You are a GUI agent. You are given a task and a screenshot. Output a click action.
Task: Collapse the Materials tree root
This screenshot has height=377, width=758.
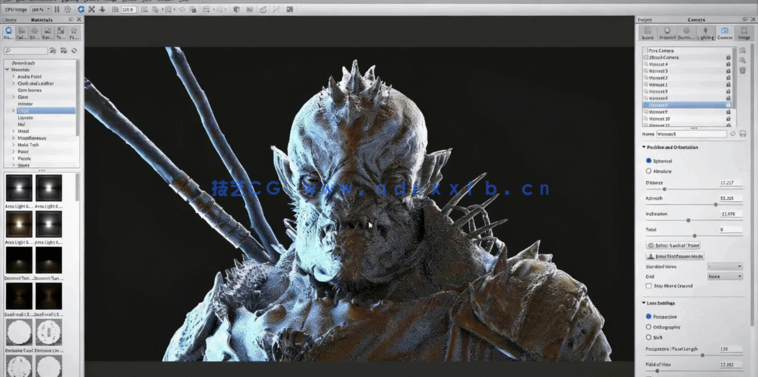(7, 70)
